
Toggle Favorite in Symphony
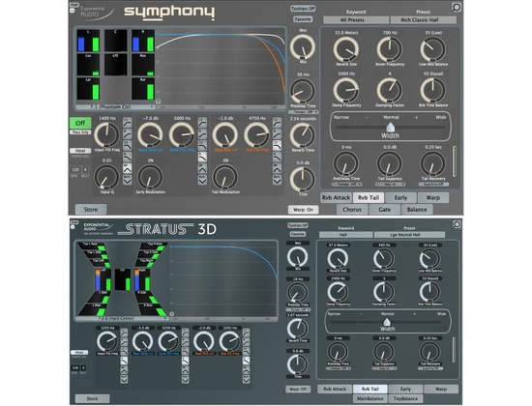tap(303, 19)
